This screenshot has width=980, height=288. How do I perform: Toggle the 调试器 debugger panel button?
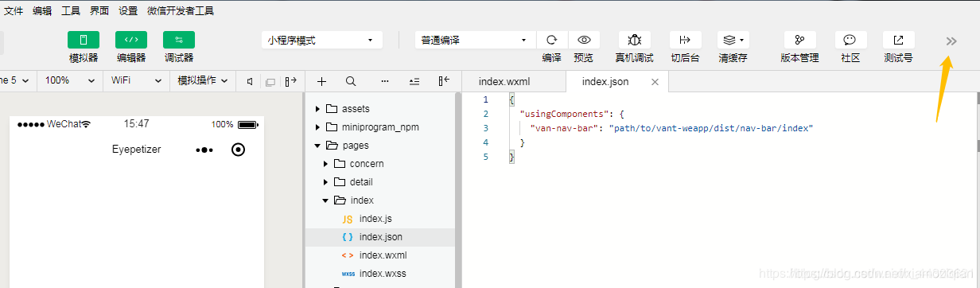(179, 40)
